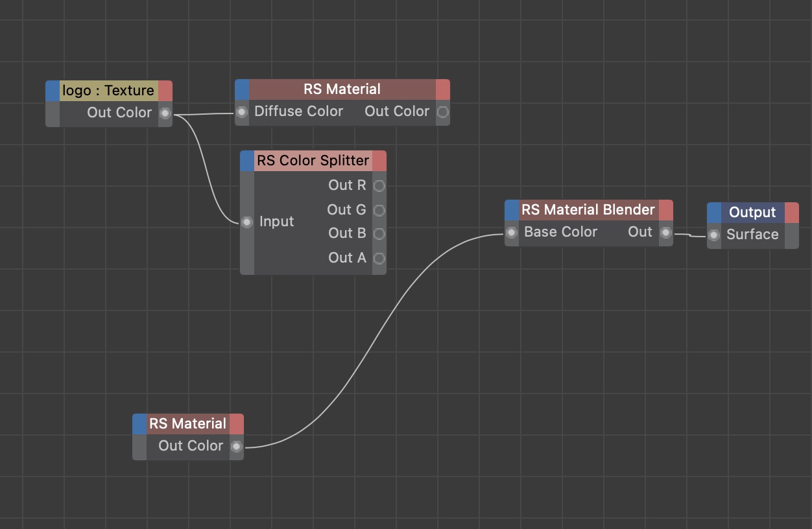
Task: Open blue inputs menu on logo Texture node
Action: tap(53, 91)
